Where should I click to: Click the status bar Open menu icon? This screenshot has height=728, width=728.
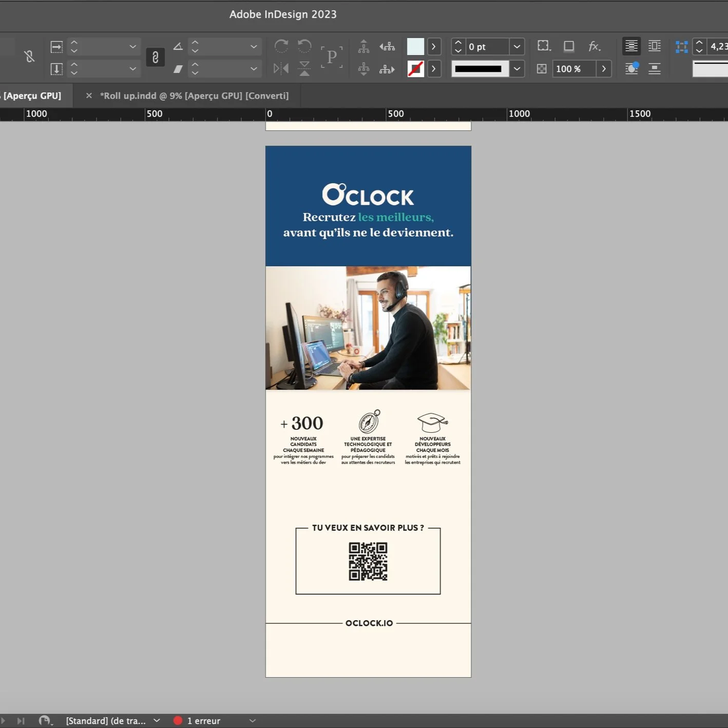(46, 721)
